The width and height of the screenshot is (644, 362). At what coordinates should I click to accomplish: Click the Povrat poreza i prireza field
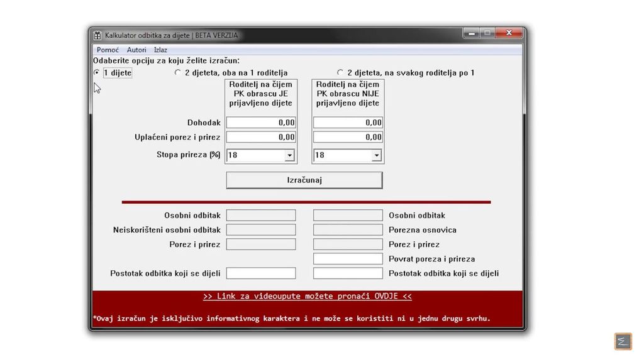coord(347,258)
